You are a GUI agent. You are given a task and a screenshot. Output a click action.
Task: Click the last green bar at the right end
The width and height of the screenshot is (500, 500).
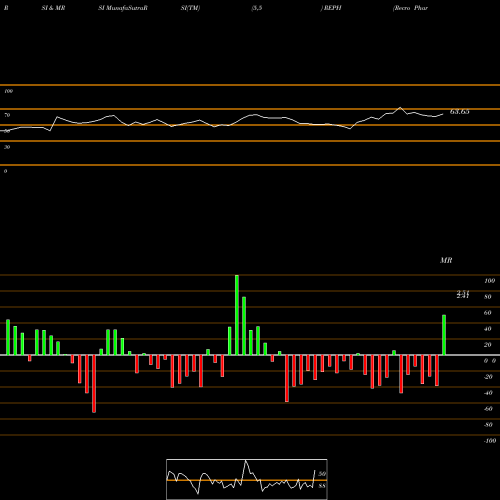tap(444, 335)
